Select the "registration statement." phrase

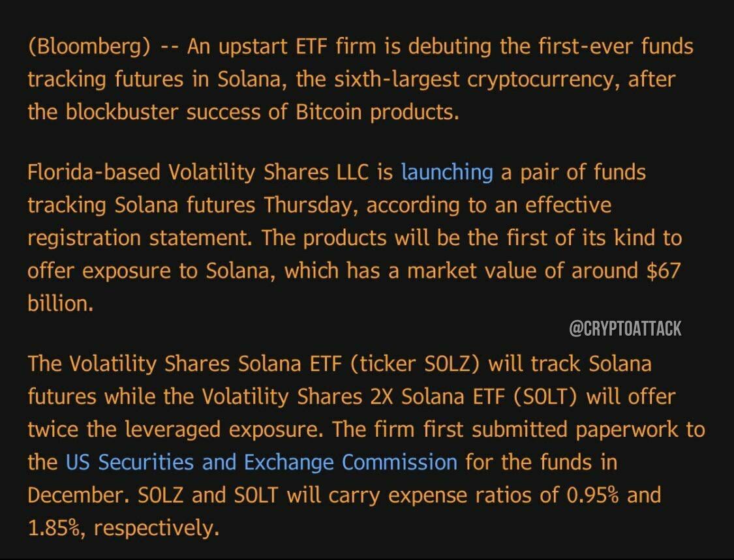click(140, 238)
